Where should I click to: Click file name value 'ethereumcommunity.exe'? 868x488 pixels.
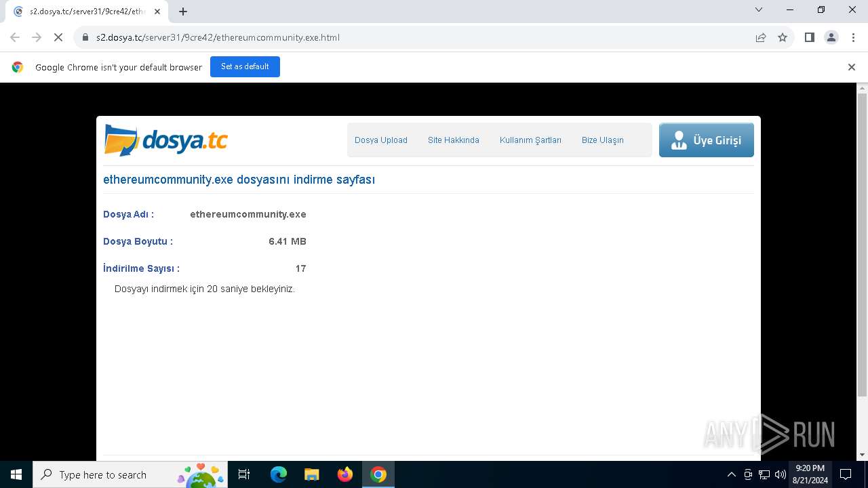(x=248, y=214)
